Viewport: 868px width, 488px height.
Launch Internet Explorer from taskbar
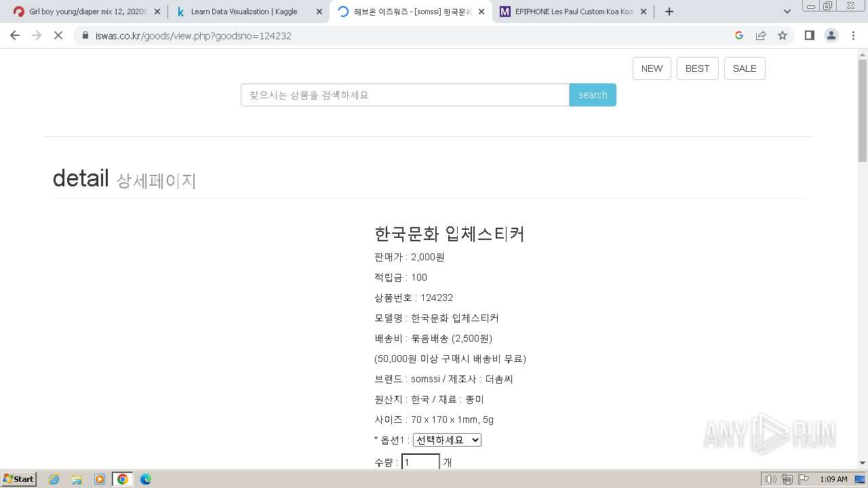point(54,479)
